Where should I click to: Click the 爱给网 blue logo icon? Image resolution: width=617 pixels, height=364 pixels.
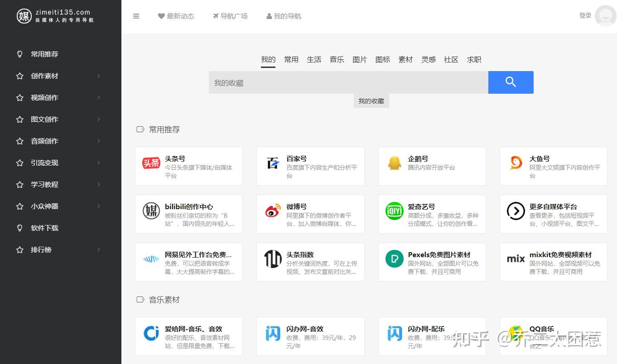point(151,333)
